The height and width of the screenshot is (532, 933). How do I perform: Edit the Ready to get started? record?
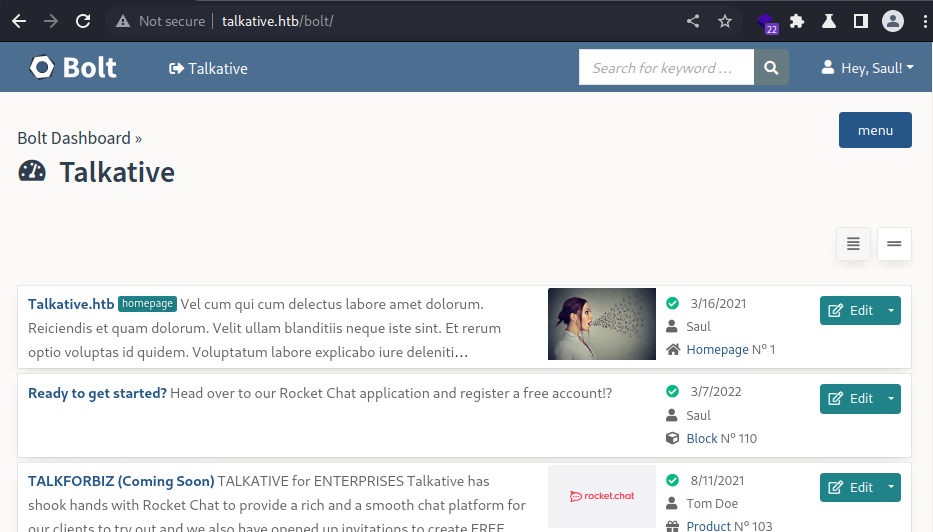coord(851,399)
